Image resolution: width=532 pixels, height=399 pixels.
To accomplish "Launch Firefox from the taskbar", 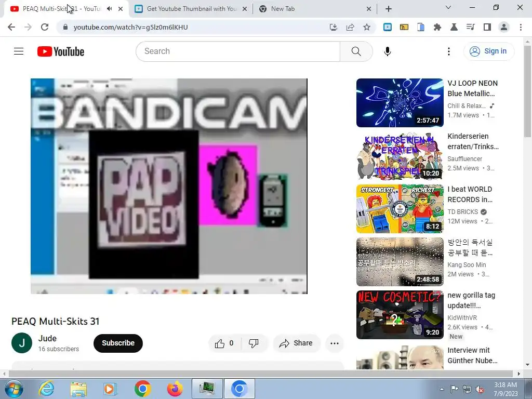I will [175, 389].
